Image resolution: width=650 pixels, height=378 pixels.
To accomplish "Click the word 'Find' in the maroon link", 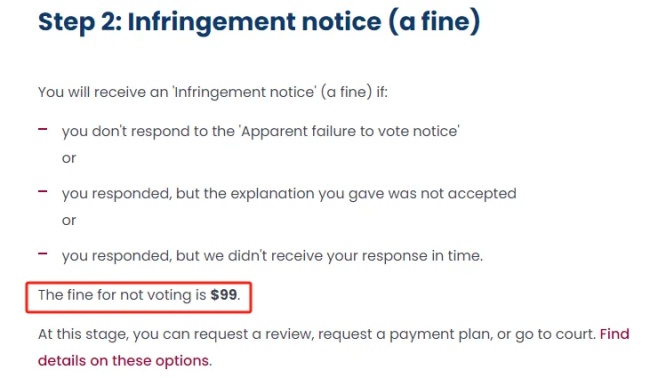I will (614, 334).
